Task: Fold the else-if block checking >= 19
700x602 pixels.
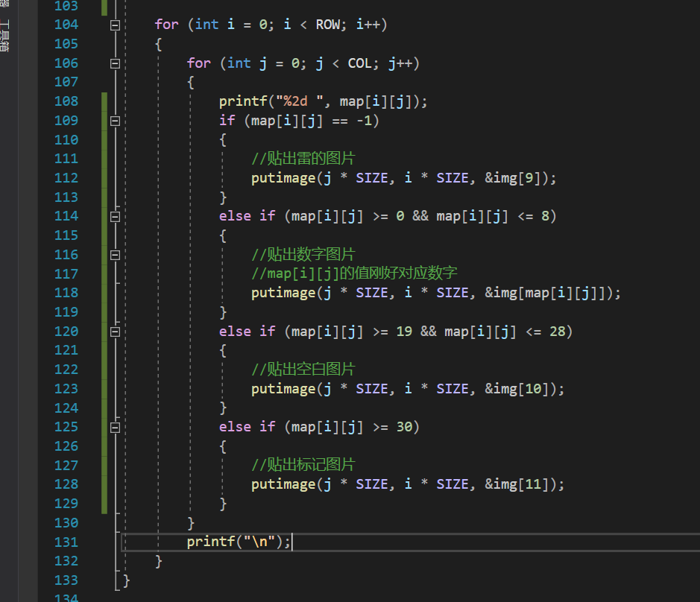Action: click(115, 332)
